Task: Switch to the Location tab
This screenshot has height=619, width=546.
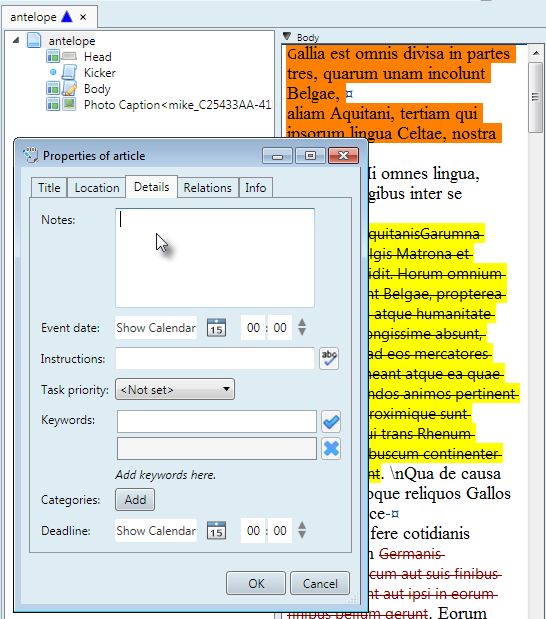Action: [x=97, y=188]
